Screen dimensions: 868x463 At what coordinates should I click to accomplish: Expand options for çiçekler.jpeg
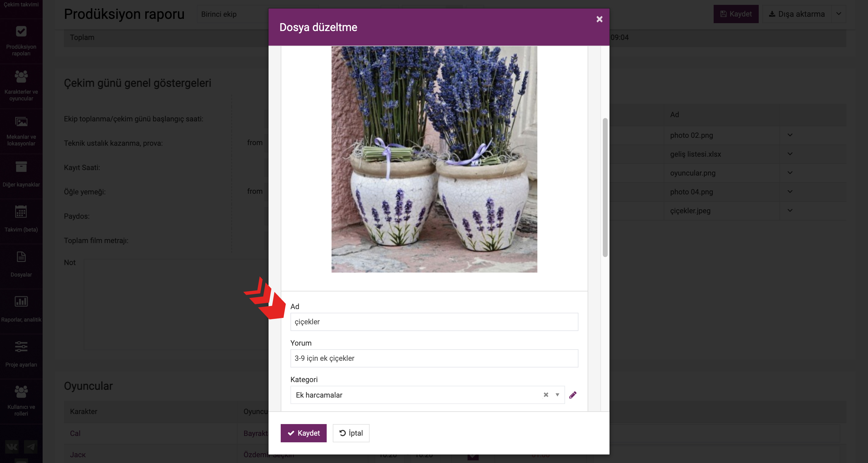click(790, 211)
